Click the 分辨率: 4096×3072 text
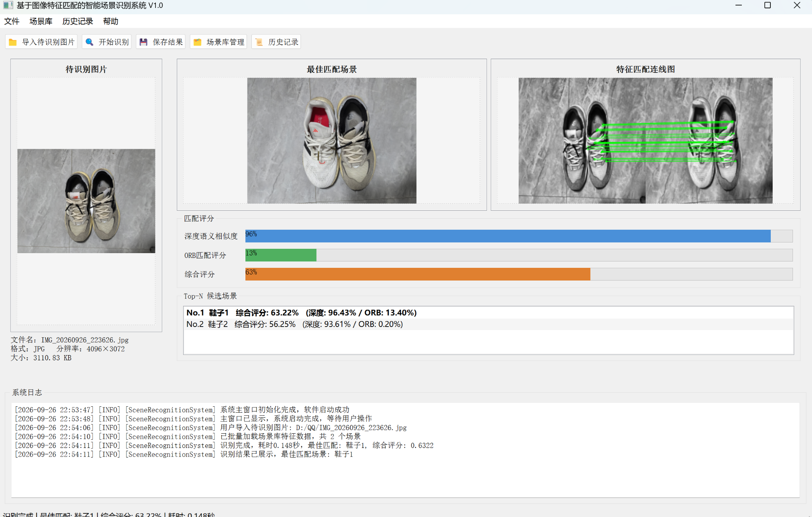Image resolution: width=812 pixels, height=517 pixels. coord(90,349)
